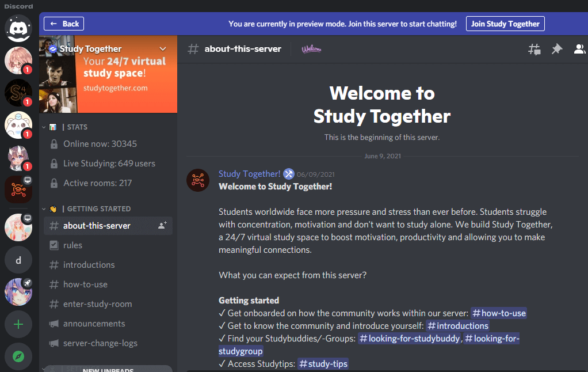588x372 pixels.
Task: Click the #looking-for-studybuddy channel mention
Action: tap(409, 339)
